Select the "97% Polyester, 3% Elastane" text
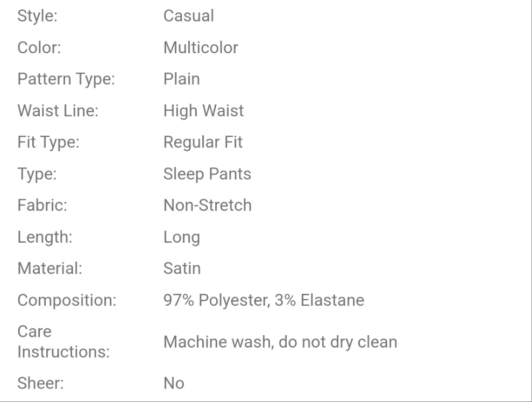532x402 pixels. (264, 300)
